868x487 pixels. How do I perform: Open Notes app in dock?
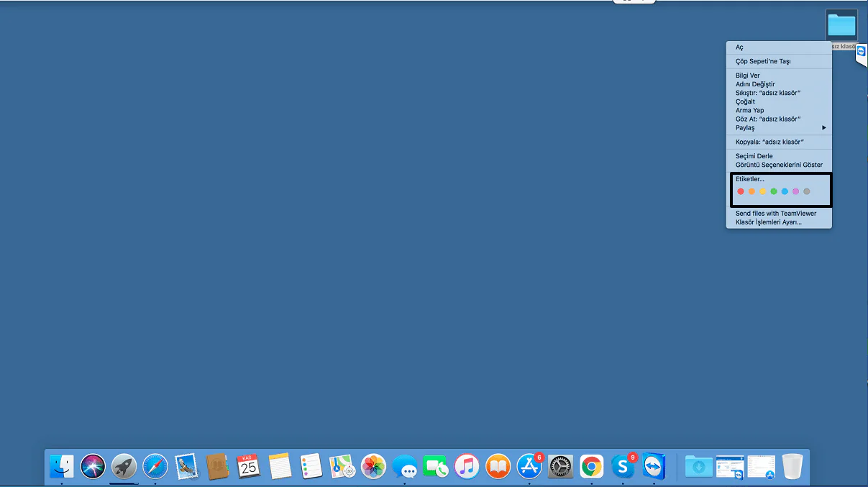click(280, 466)
